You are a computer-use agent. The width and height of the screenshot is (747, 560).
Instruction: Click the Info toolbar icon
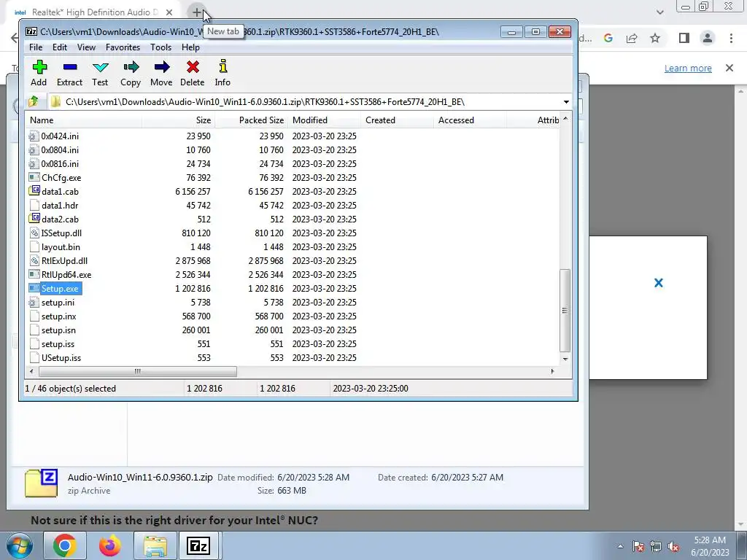click(x=222, y=66)
